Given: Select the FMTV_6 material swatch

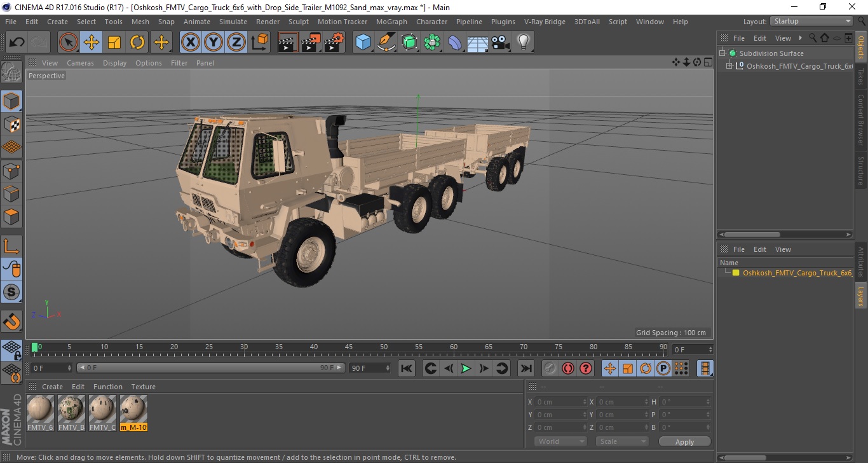Looking at the screenshot, I should (41, 413).
